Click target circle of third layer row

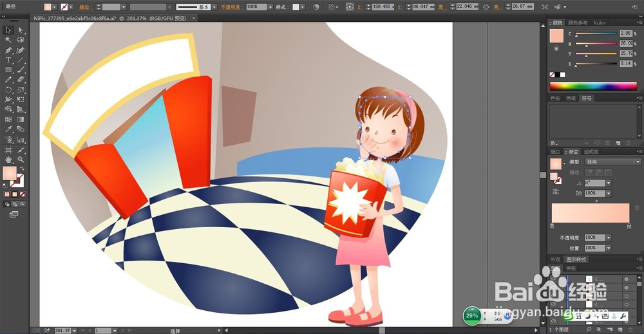click(x=627, y=296)
